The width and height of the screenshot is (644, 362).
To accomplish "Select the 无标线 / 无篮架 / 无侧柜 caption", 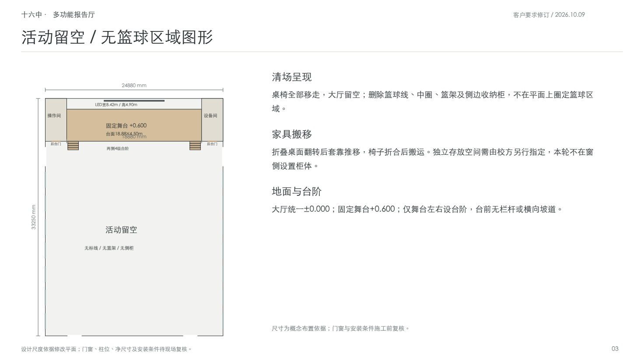I will [109, 248].
